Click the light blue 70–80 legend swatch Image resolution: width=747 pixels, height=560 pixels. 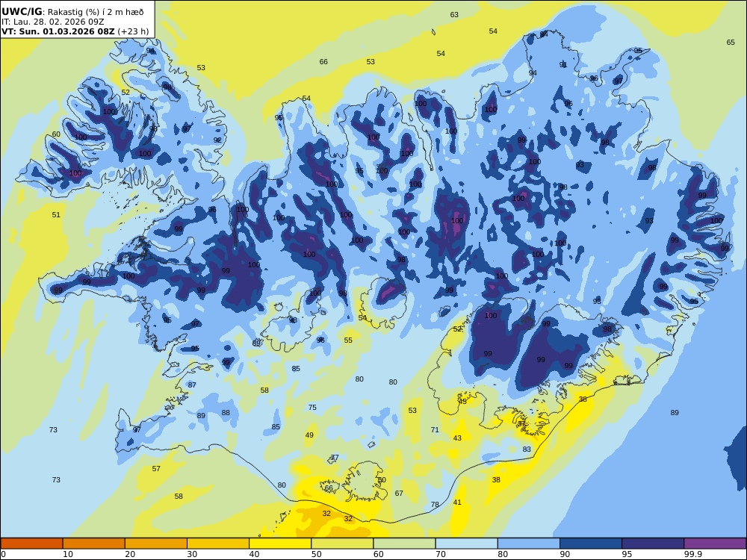466,544
